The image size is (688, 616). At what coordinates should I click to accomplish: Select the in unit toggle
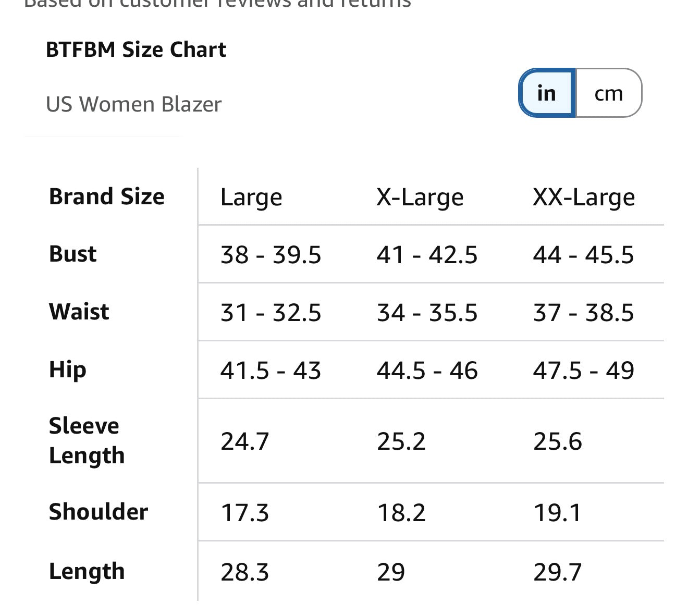pos(547,93)
